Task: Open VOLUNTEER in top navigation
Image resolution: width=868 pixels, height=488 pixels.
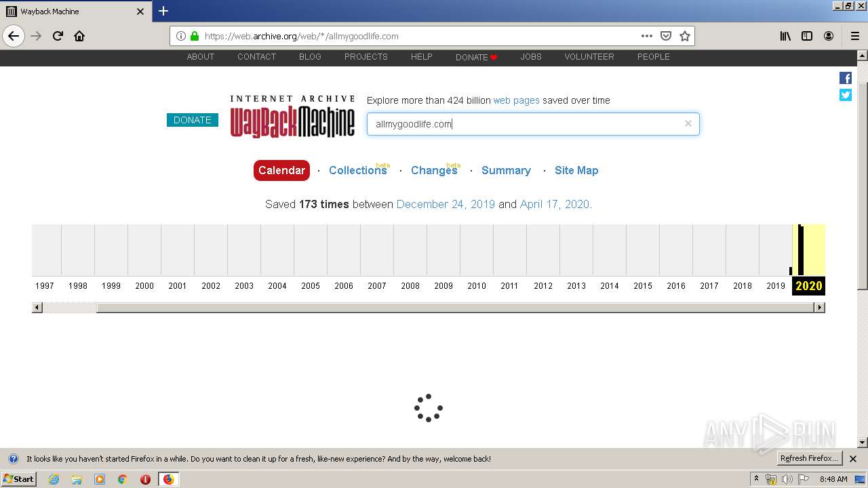Action: tap(589, 57)
